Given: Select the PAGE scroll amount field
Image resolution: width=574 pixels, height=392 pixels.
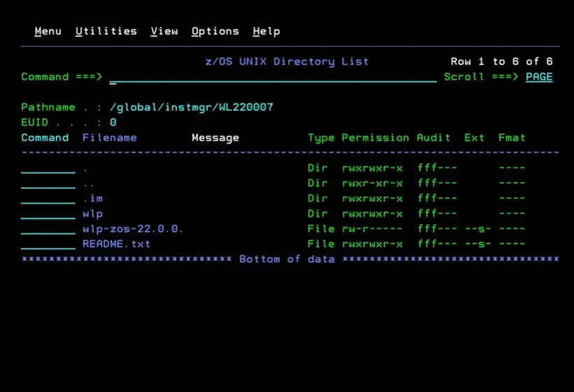Looking at the screenshot, I should (x=539, y=77).
